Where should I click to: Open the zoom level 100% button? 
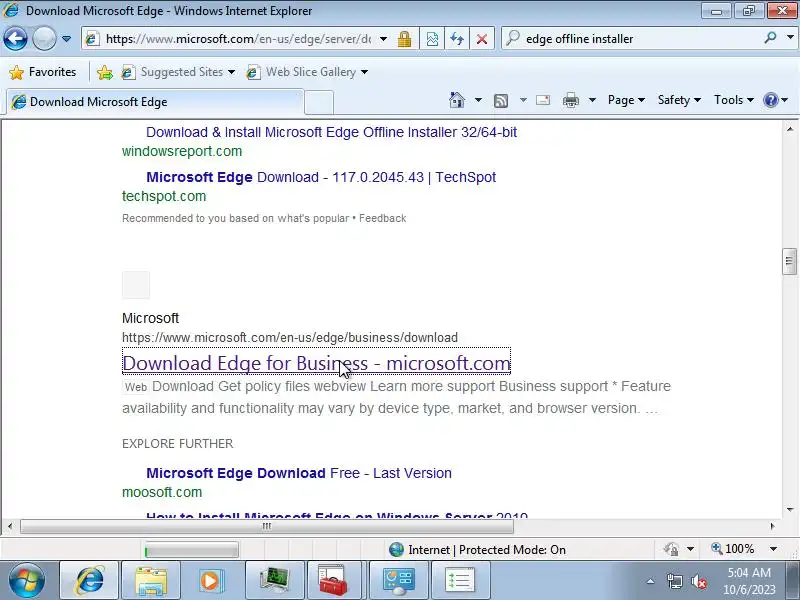click(x=733, y=549)
